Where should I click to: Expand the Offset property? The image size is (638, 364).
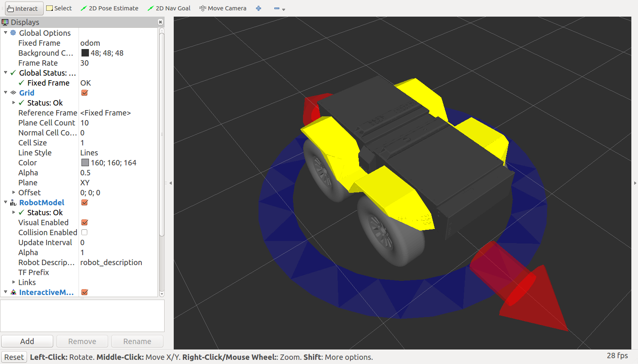coord(14,192)
